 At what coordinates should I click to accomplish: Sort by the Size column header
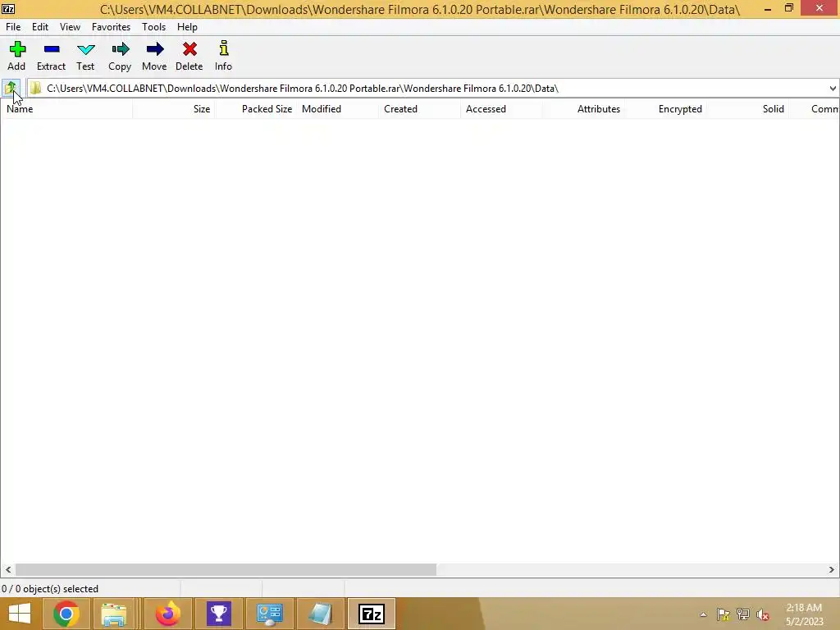pyautogui.click(x=174, y=109)
